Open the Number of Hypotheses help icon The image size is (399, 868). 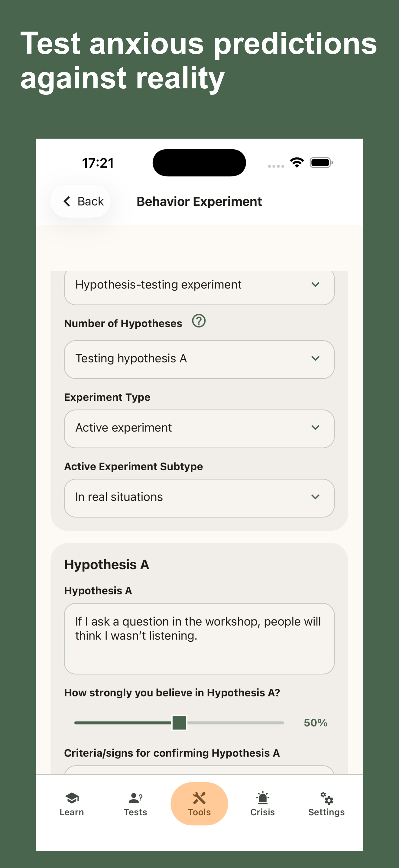tap(199, 321)
